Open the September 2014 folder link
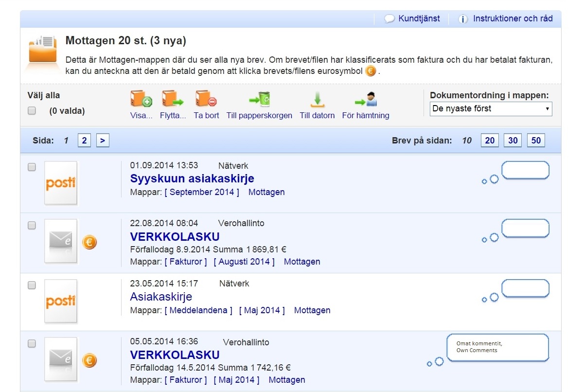The image size is (583, 392). [202, 192]
